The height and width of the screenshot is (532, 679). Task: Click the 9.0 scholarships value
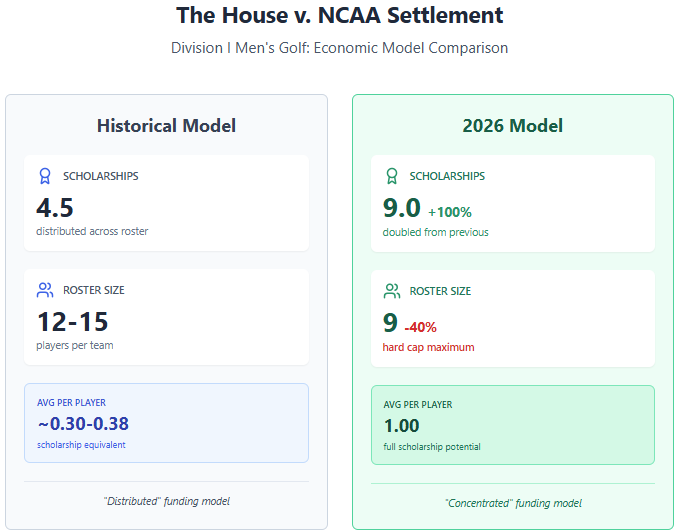(402, 209)
